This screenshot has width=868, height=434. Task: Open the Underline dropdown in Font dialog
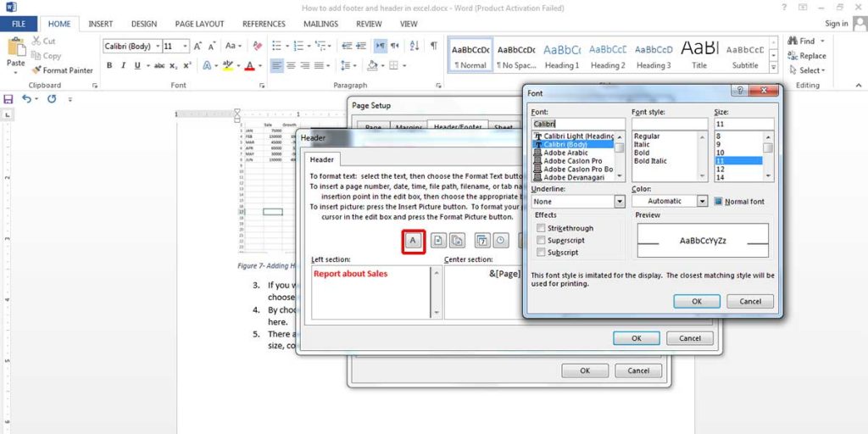(x=620, y=202)
